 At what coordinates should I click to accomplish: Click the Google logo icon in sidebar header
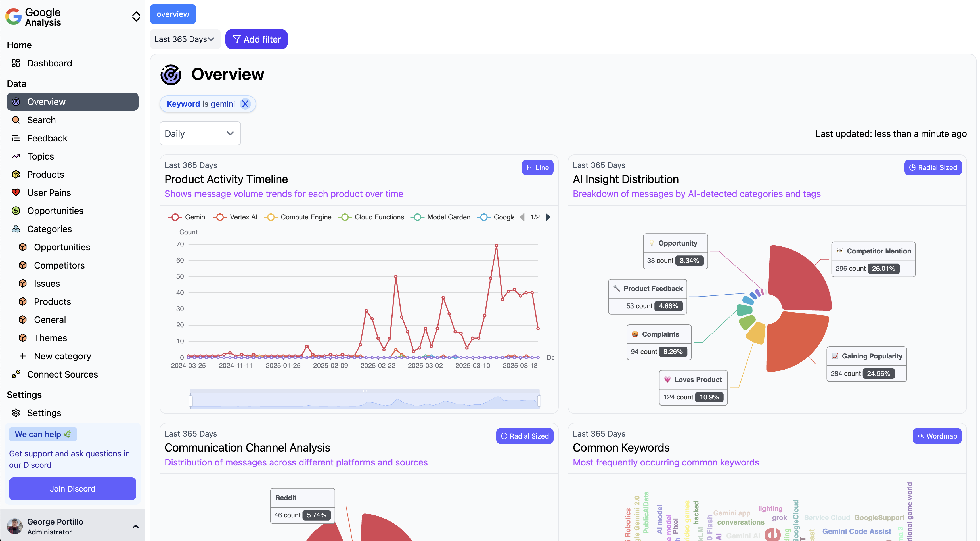[14, 17]
